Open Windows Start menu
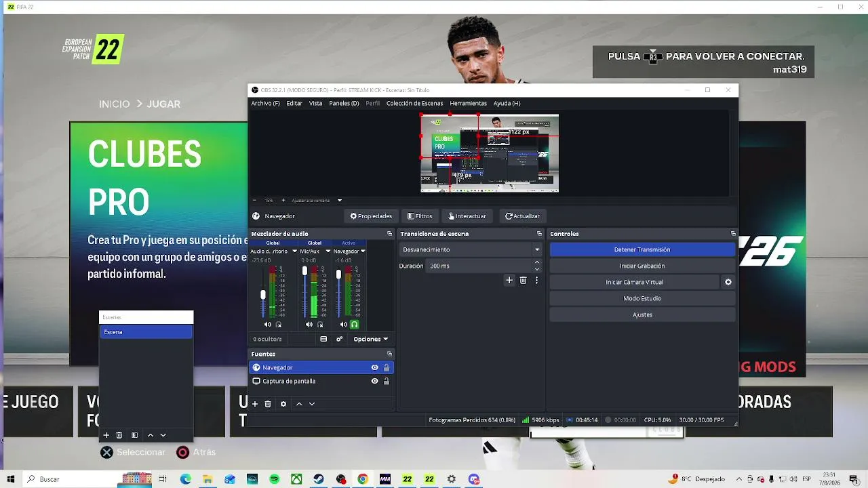The height and width of the screenshot is (488, 868). tap(11, 479)
